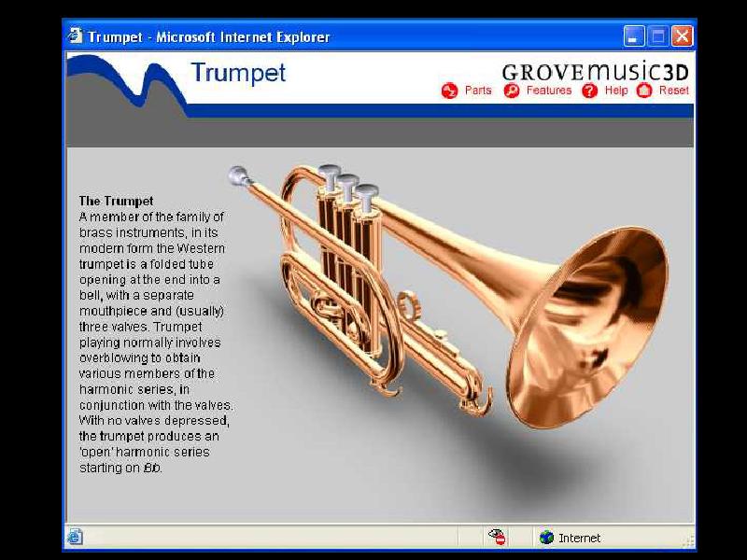The image size is (747, 560).
Task: Click the privacy blocked-cookie eye icon in status bar
Action: coord(497,537)
